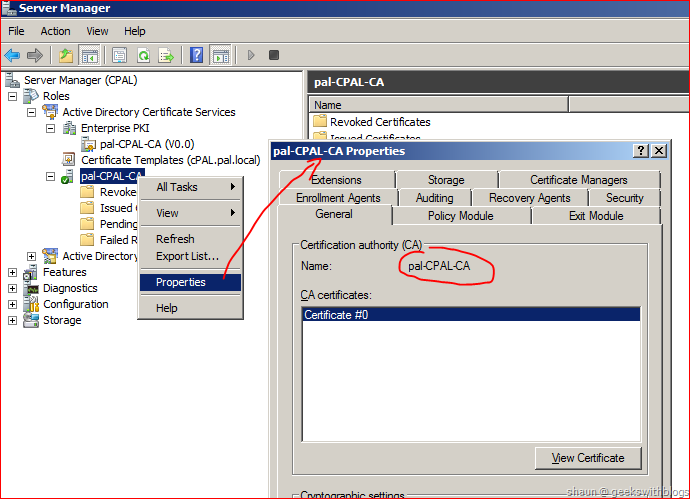This screenshot has width=690, height=499.
Task: Choose Export List... from context menu
Action: click(191, 256)
